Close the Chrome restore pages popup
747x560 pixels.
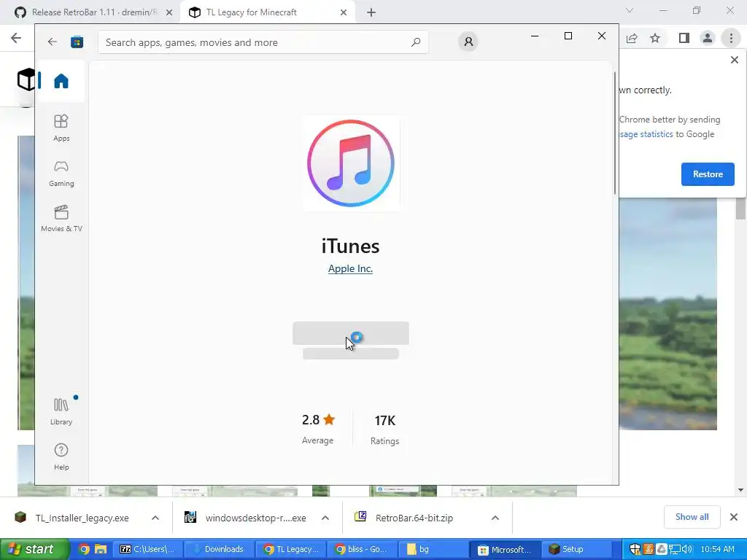(x=735, y=60)
